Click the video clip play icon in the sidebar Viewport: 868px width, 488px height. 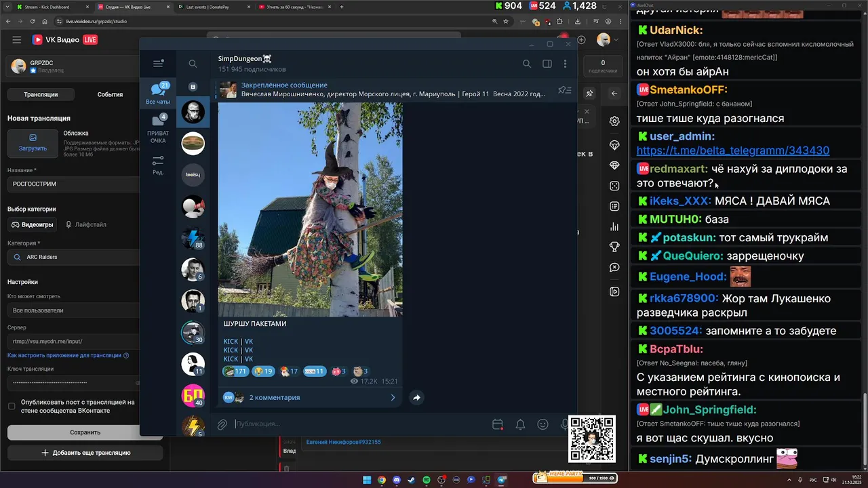click(x=614, y=291)
